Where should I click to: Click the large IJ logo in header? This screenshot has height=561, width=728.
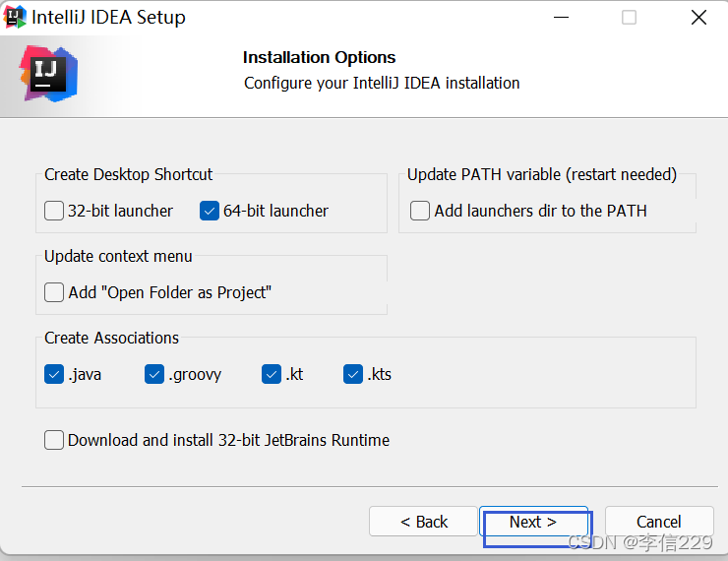(49, 74)
